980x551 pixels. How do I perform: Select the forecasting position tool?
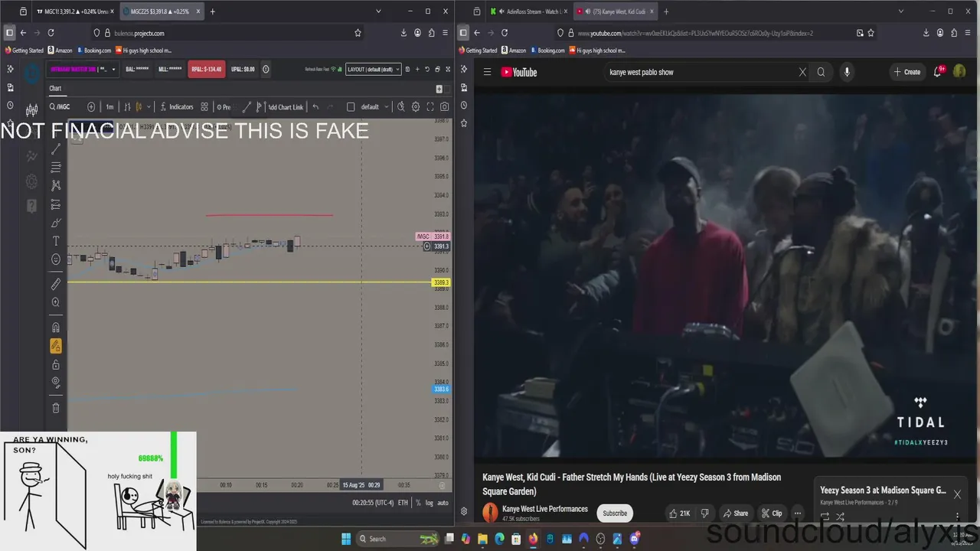pyautogui.click(x=56, y=204)
